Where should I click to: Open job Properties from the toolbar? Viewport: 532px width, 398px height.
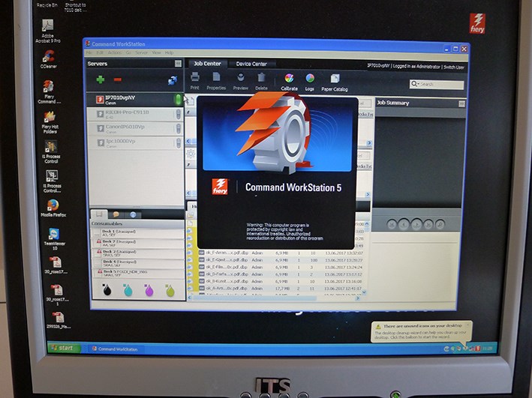click(216, 81)
